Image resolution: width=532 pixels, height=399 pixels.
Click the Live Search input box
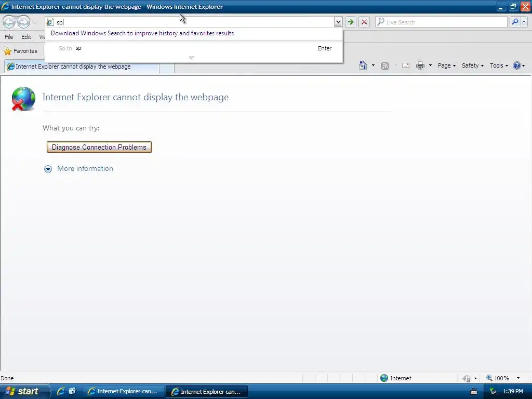click(x=441, y=22)
